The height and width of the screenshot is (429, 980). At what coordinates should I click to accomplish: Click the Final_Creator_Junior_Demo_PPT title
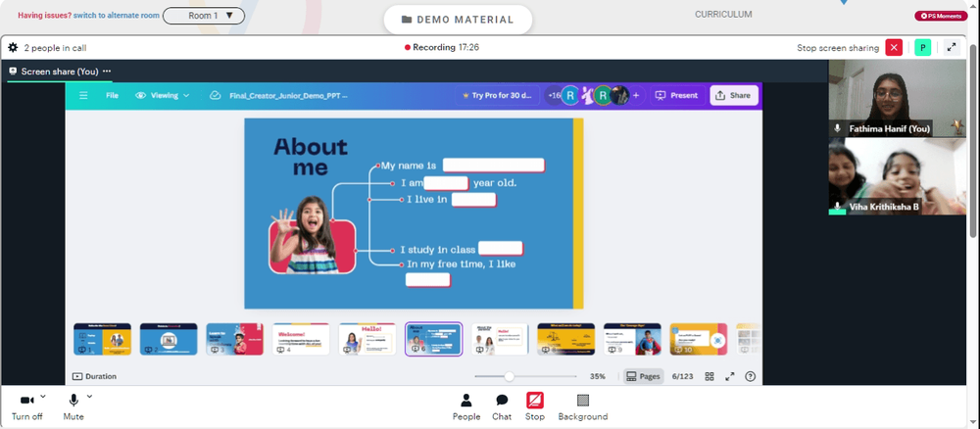pos(288,96)
